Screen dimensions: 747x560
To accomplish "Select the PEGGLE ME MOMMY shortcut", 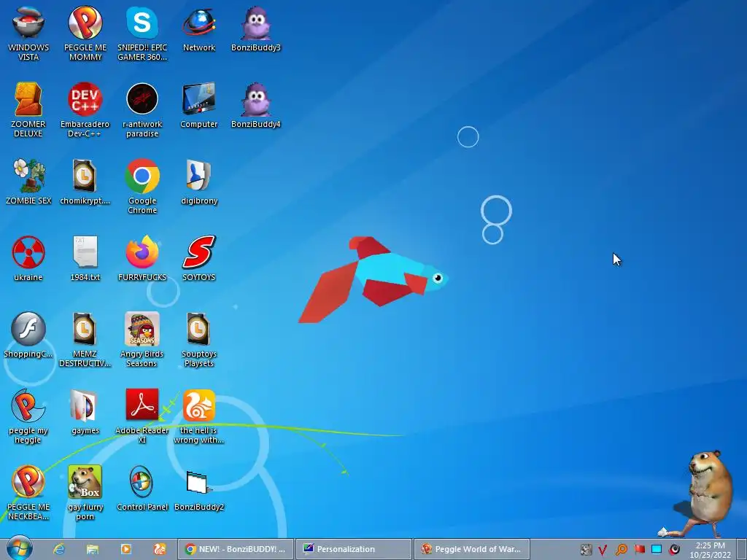I will pos(85,32).
